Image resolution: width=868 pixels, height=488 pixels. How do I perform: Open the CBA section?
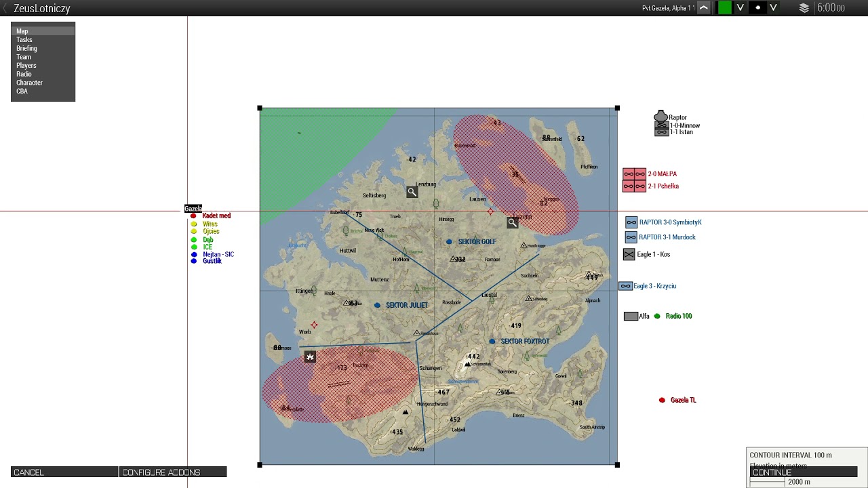coord(43,91)
